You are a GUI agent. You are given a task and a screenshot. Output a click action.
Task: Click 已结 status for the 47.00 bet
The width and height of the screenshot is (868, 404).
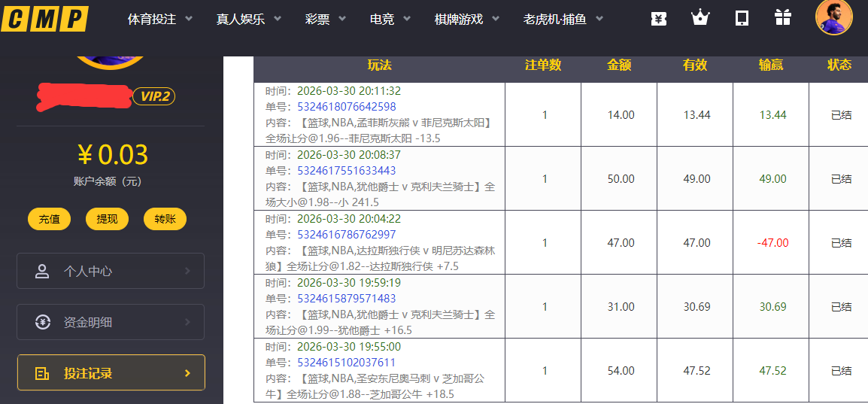842,242
